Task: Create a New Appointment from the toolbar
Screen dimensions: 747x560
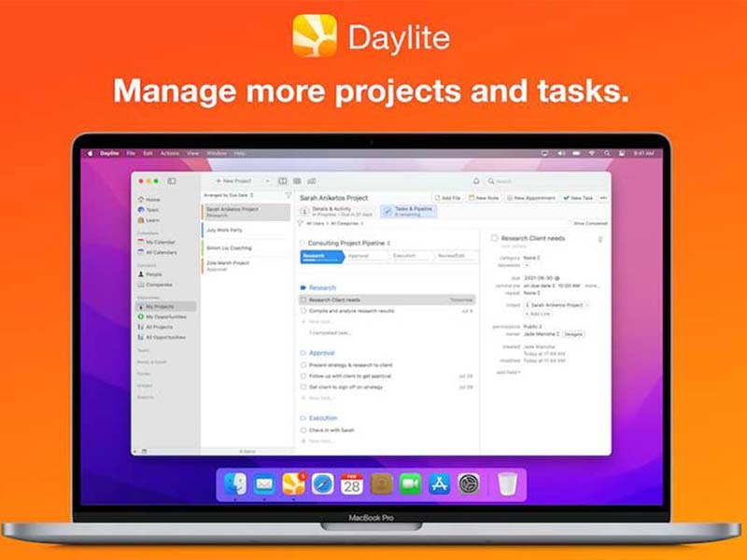Action: (x=532, y=197)
